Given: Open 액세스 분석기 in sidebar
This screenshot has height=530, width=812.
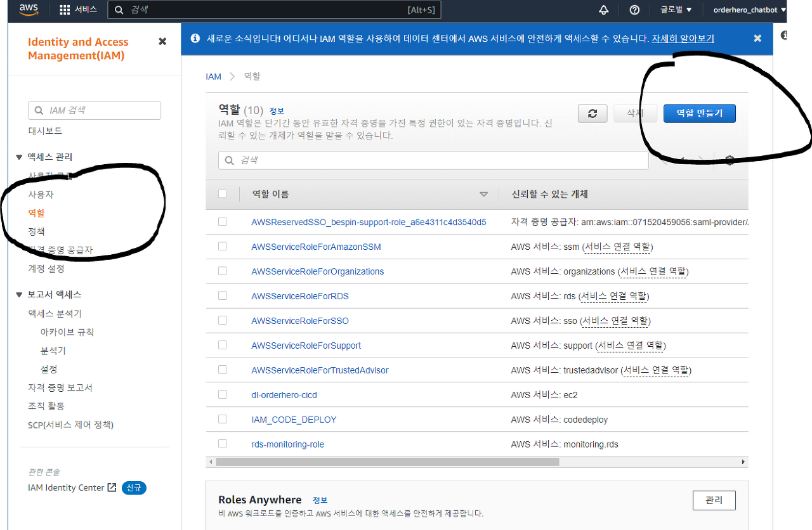Looking at the screenshot, I should (x=55, y=313).
